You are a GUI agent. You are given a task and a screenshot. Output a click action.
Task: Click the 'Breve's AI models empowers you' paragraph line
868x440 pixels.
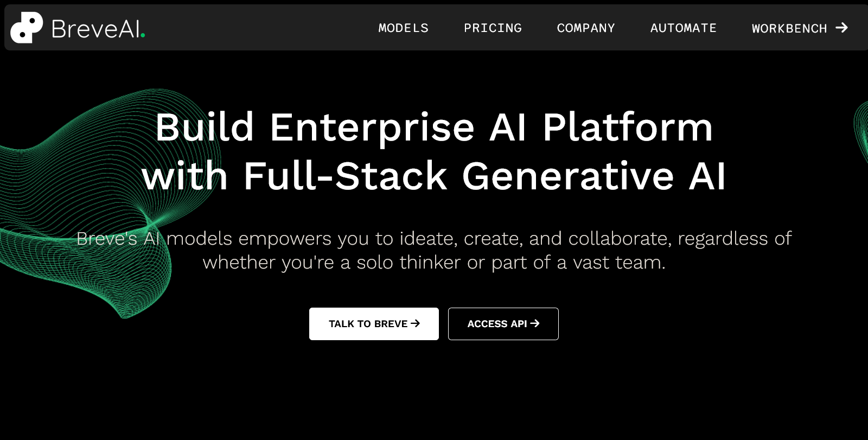click(434, 239)
